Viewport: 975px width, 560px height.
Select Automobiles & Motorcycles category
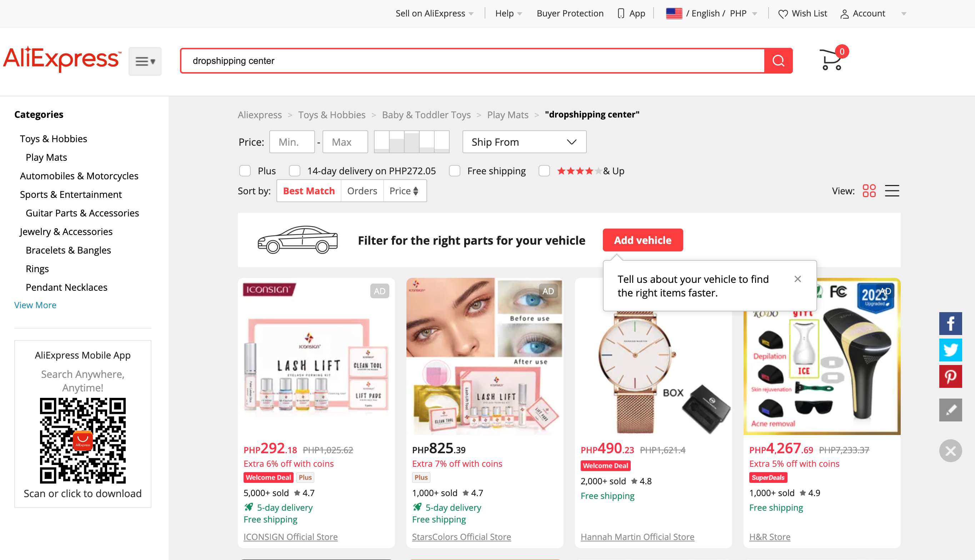click(79, 176)
